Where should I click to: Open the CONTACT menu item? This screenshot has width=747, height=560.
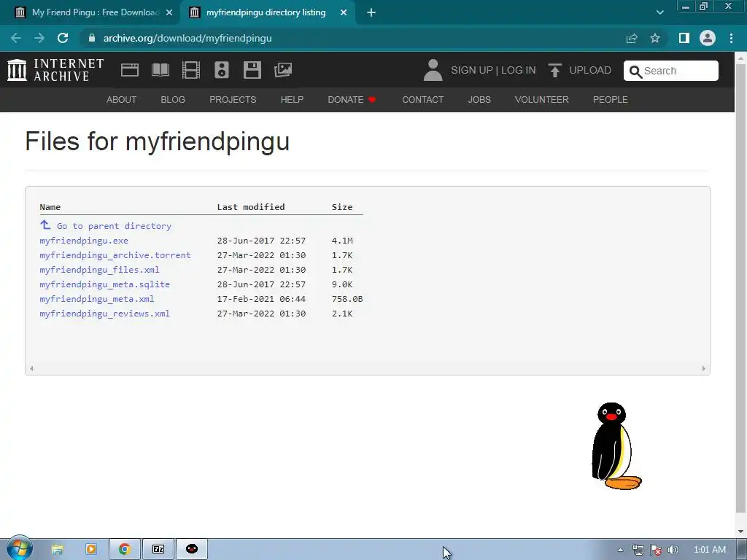coord(422,99)
